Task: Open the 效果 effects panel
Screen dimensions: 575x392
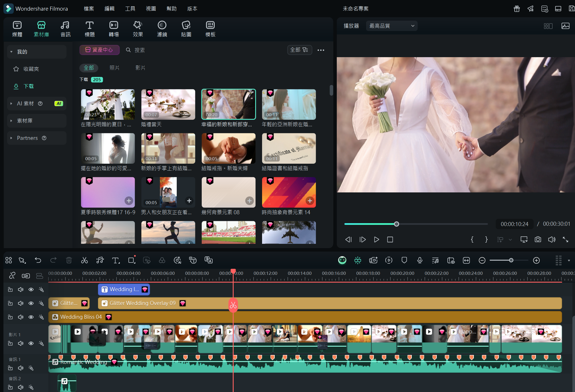Action: click(138, 29)
